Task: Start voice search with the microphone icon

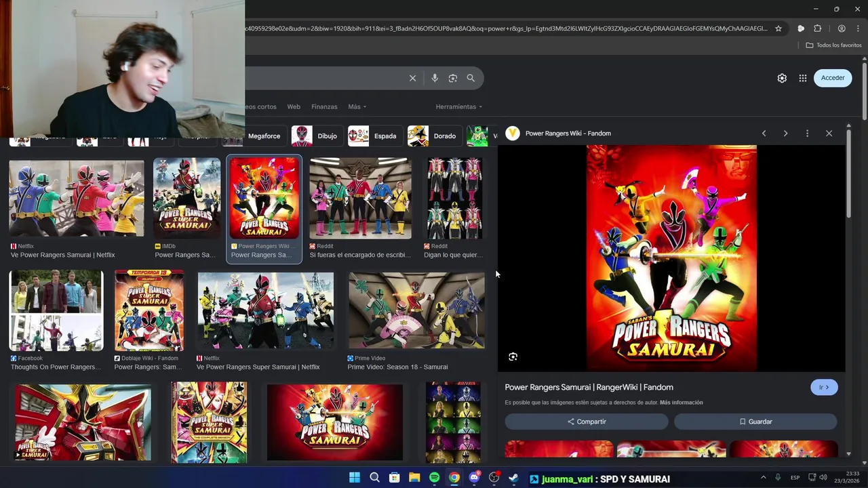Action: 435,78
